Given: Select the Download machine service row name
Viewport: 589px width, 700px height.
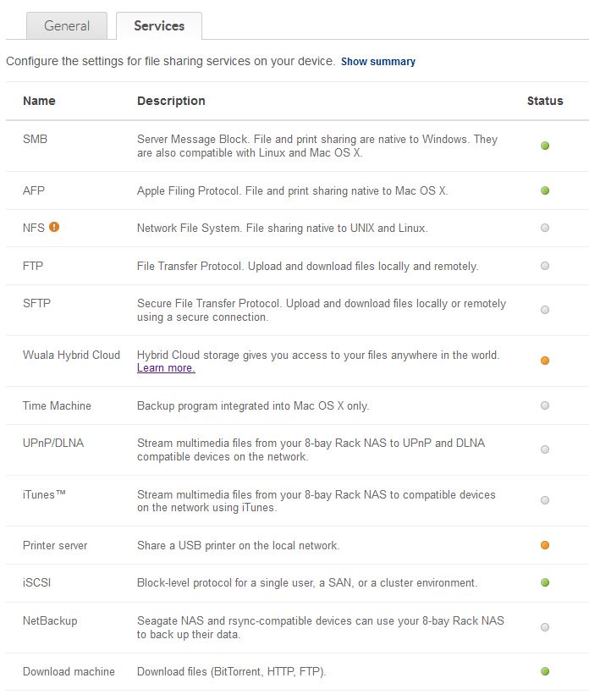Looking at the screenshot, I should click(x=69, y=671).
